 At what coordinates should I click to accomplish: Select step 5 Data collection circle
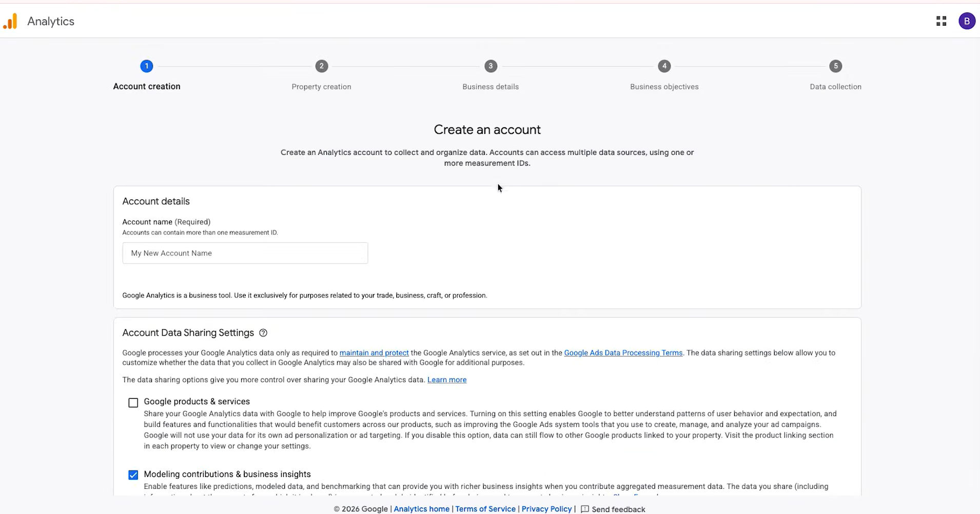pyautogui.click(x=836, y=66)
